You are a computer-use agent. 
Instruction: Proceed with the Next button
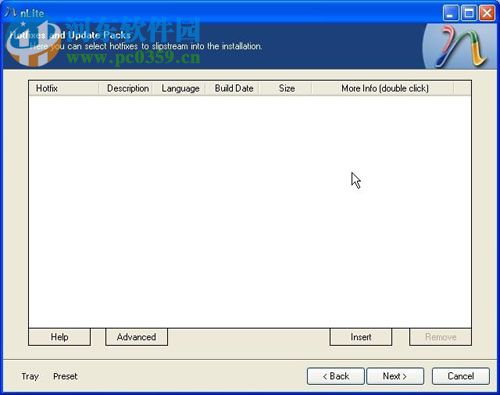[x=395, y=376]
